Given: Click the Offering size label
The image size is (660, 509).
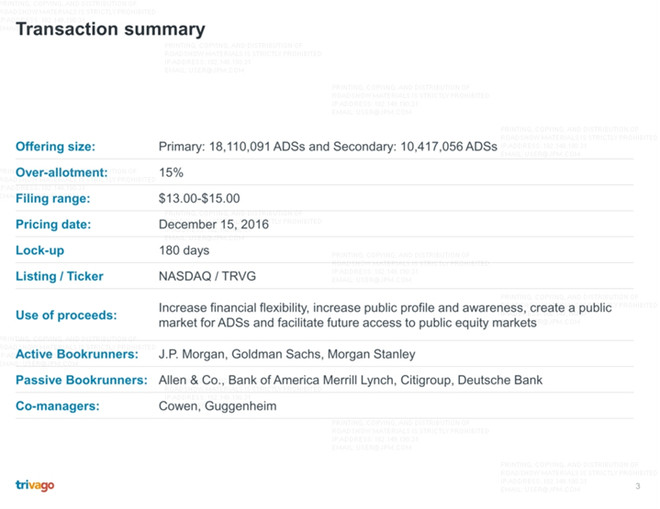Looking at the screenshot, I should point(55,147).
